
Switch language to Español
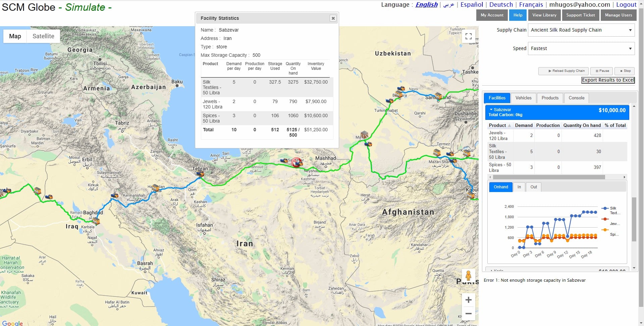[x=472, y=5]
